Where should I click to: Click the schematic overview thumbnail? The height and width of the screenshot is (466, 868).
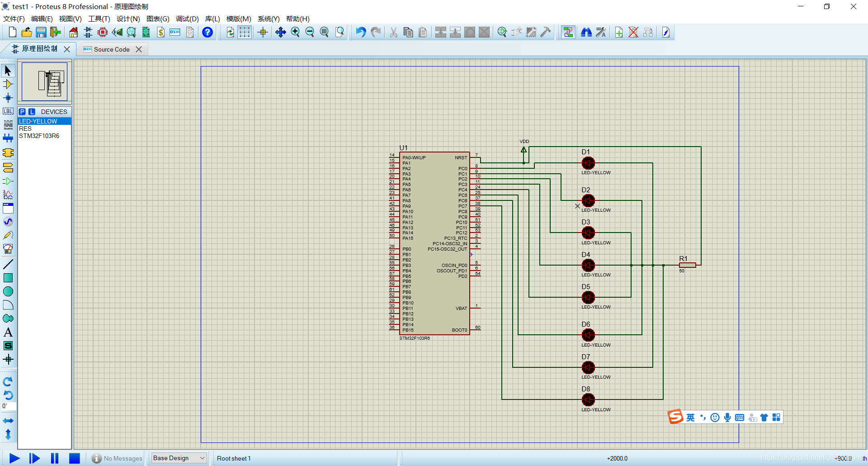[x=44, y=81]
